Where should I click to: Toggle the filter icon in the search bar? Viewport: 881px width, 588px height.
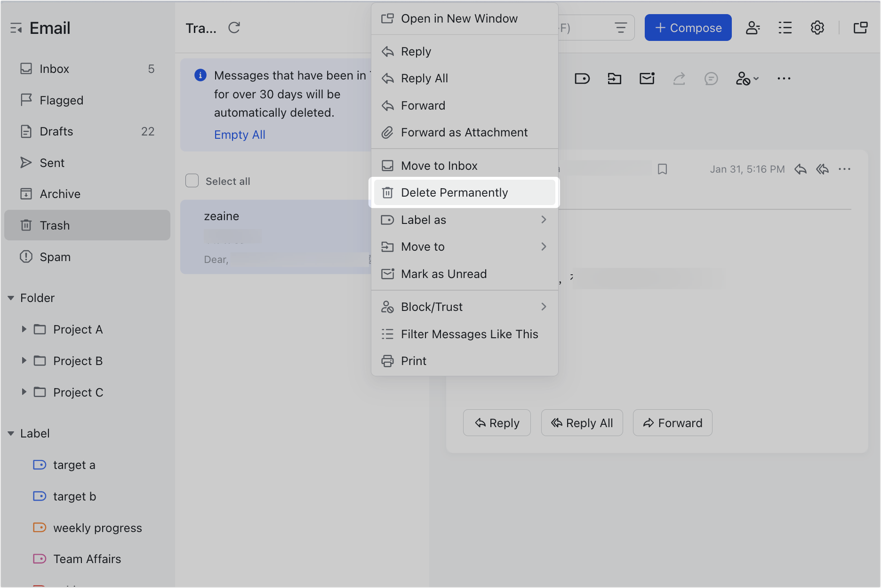621,28
